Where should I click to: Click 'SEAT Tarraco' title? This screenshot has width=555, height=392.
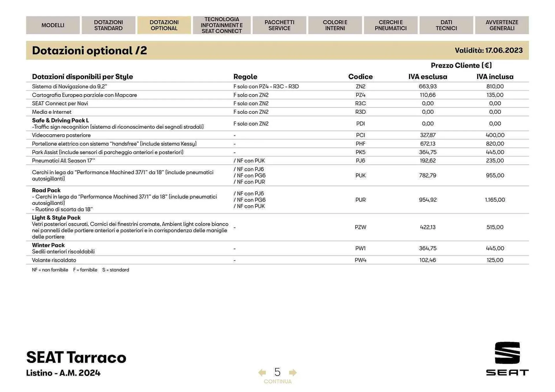pos(76,357)
